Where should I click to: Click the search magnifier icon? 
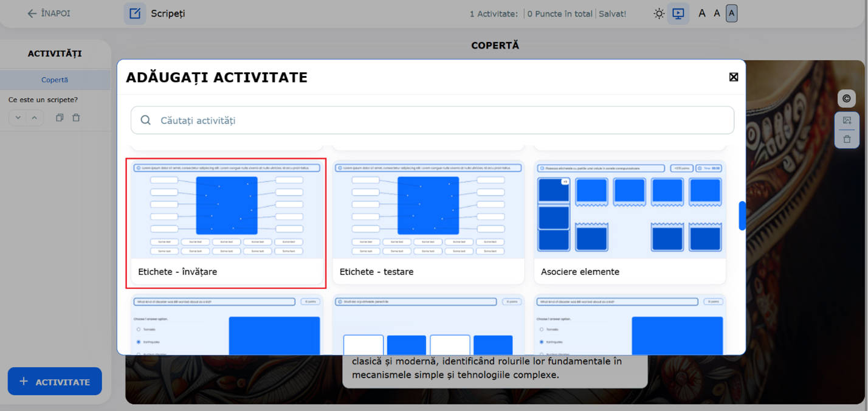click(146, 120)
